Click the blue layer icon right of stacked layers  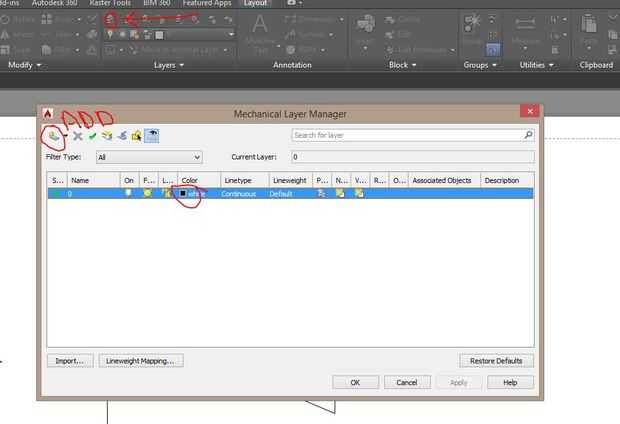coord(122,136)
